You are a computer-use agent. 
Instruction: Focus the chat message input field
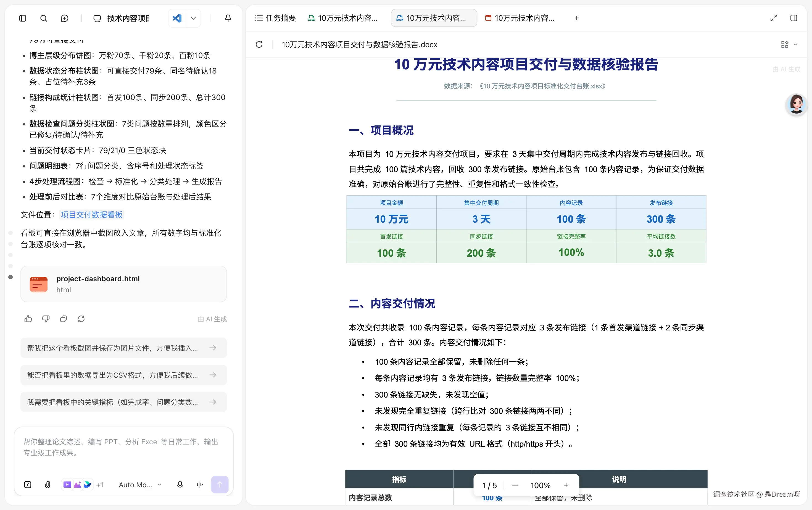(123, 448)
